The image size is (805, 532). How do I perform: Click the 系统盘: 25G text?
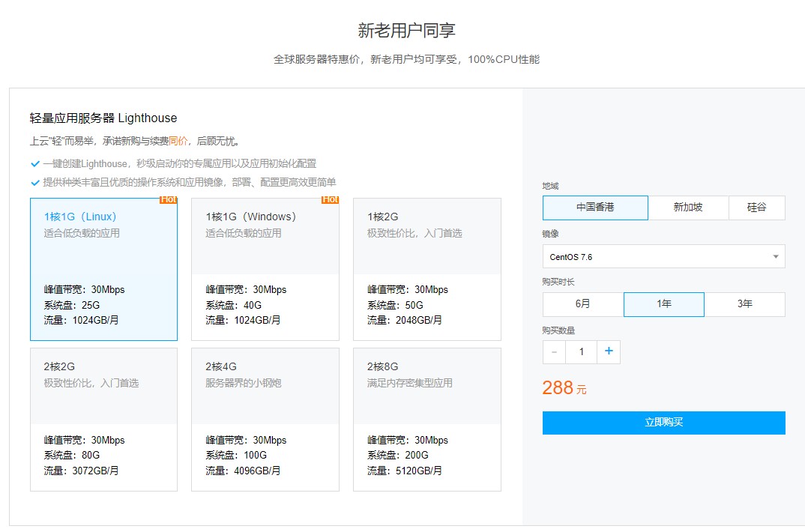tap(72, 305)
